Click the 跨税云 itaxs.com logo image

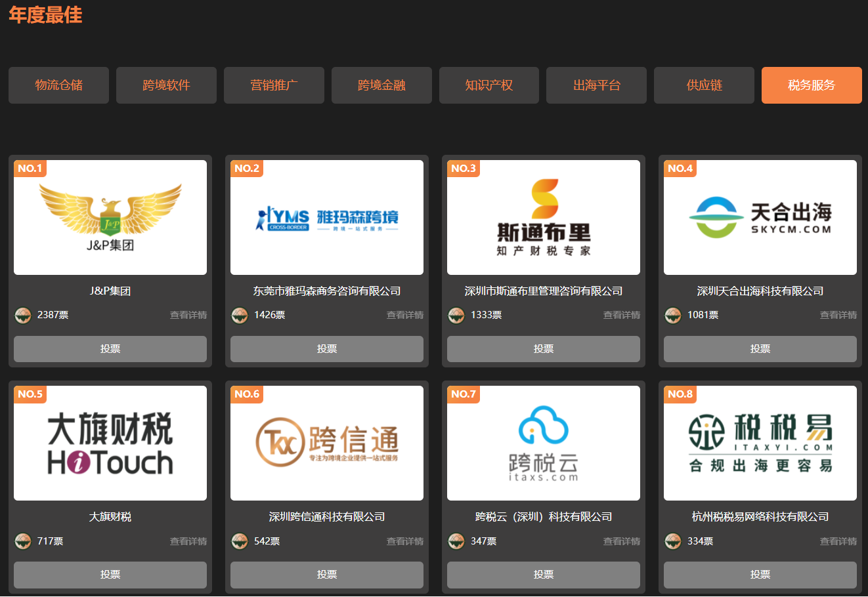tap(544, 443)
